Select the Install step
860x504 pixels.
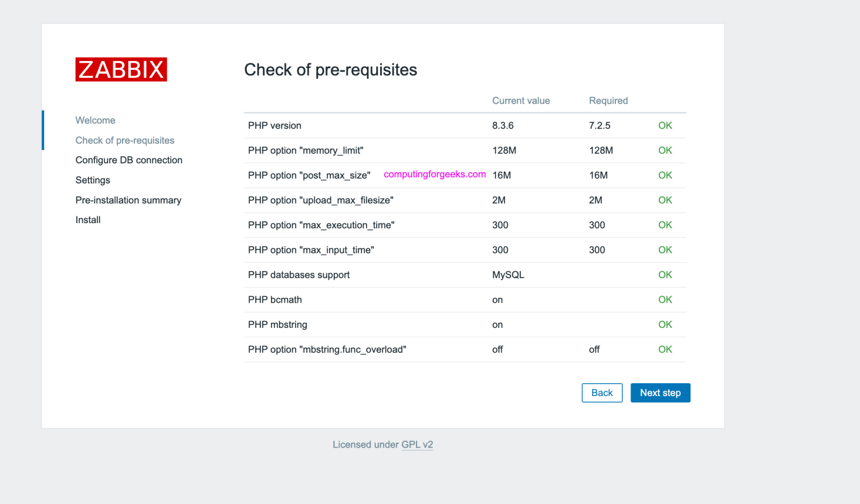[87, 219]
